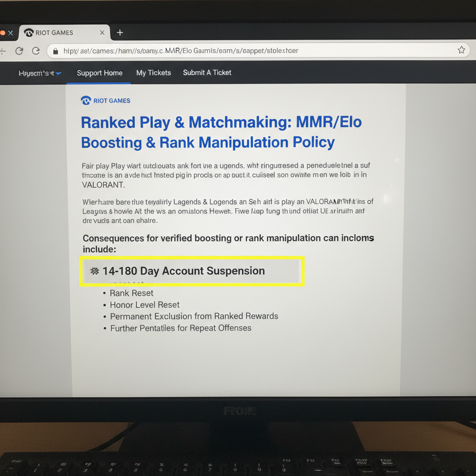The image size is (476, 476).
Task: Click the second reload arrow beside the address bar
Action: coord(36,51)
